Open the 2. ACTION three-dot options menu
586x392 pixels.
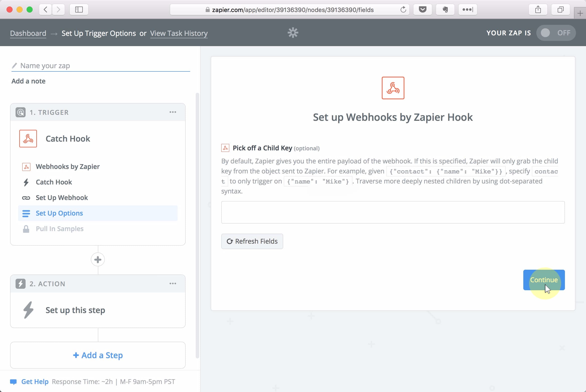pyautogui.click(x=173, y=283)
